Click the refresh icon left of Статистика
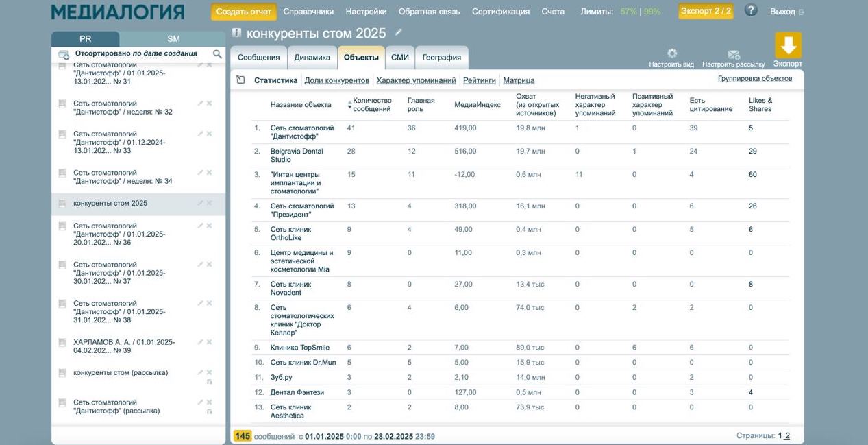 [x=240, y=80]
